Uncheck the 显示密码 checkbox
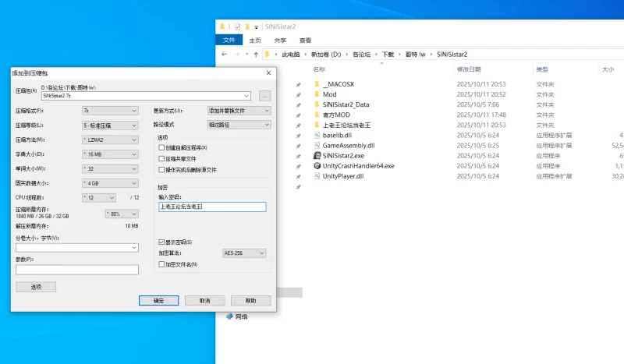Image resolution: width=624 pixels, height=364 pixels. (161, 242)
